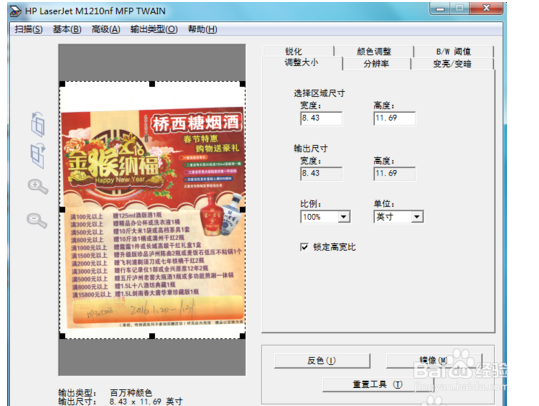Viewport: 539px width, 406px height.
Task: Switch to the 锐化 tab
Action: click(x=298, y=51)
